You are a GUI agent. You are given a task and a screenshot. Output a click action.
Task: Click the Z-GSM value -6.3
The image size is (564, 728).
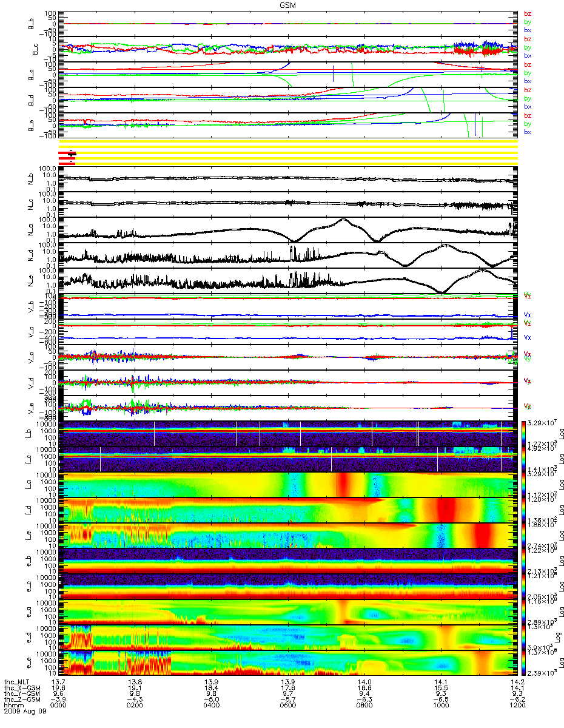[364, 700]
